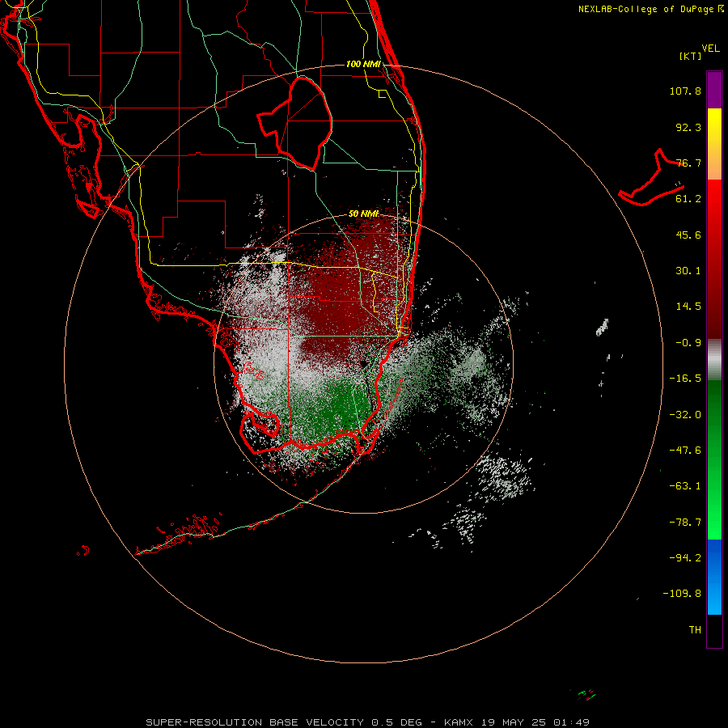Screen dimensions: 728x728
Task: Select the -109.8 legend value
Action: (x=682, y=594)
